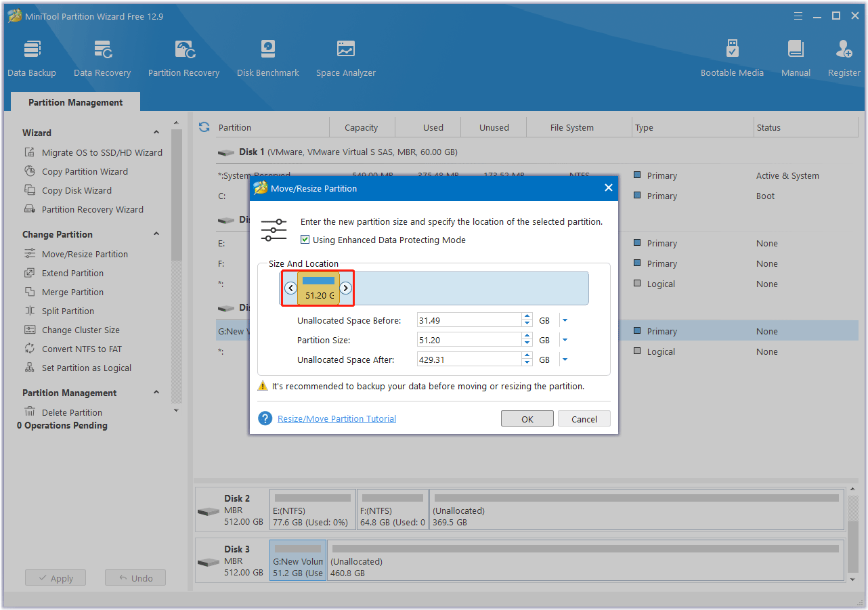
Task: Open the Space Analyzer tool
Action: pyautogui.click(x=346, y=58)
